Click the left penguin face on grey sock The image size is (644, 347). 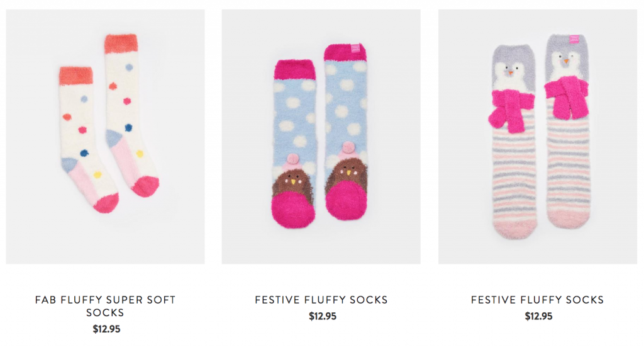coord(510,73)
